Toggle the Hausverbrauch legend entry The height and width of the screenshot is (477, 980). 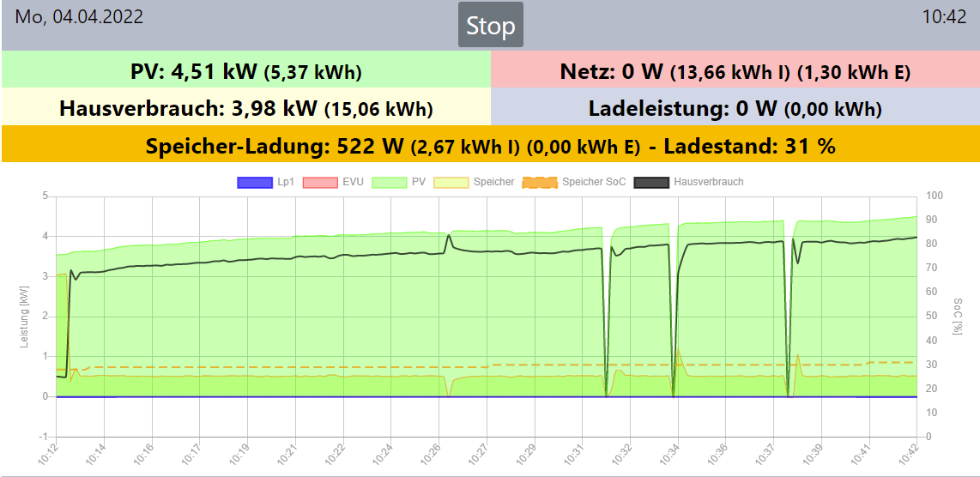pyautogui.click(x=689, y=183)
